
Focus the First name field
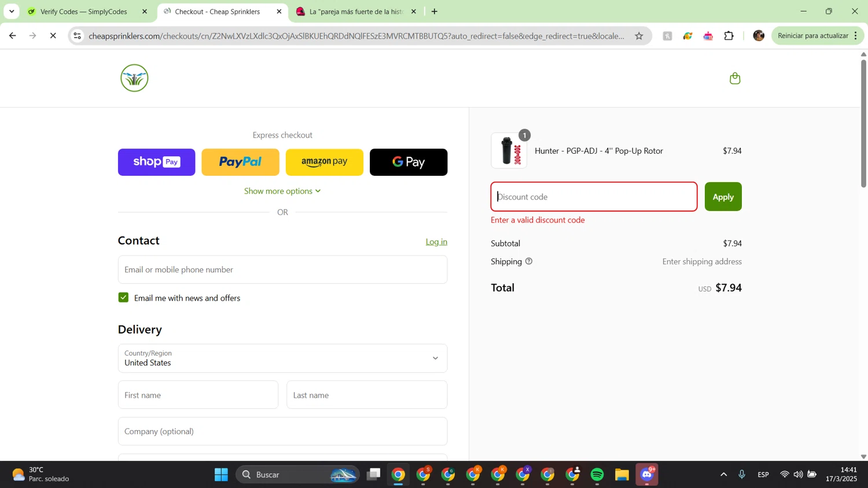198,395
